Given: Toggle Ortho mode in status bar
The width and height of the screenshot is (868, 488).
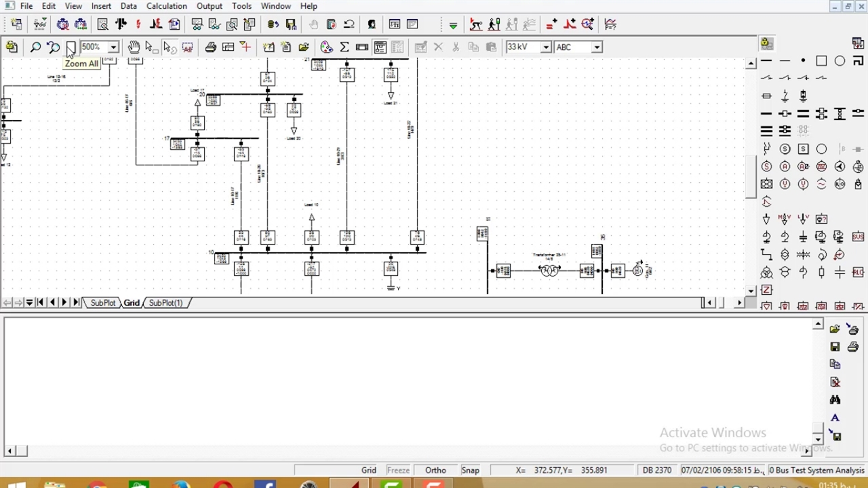Looking at the screenshot, I should click(435, 470).
